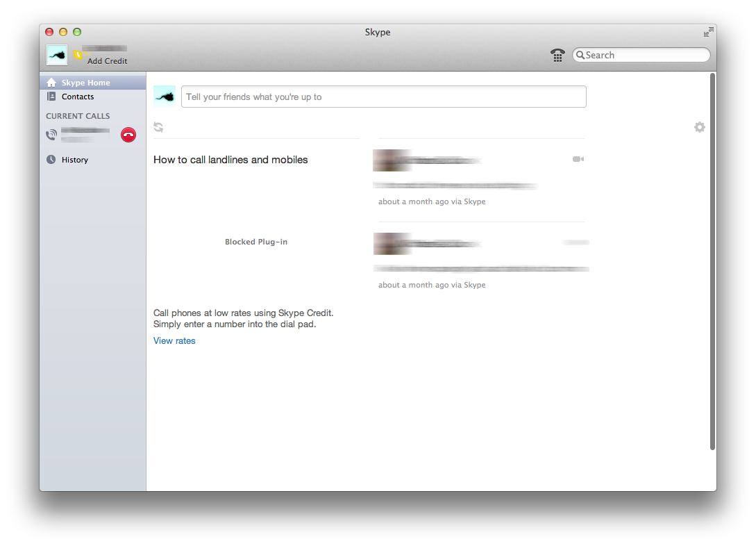Click the mood message text field
This screenshot has height=546, width=756.
(384, 97)
